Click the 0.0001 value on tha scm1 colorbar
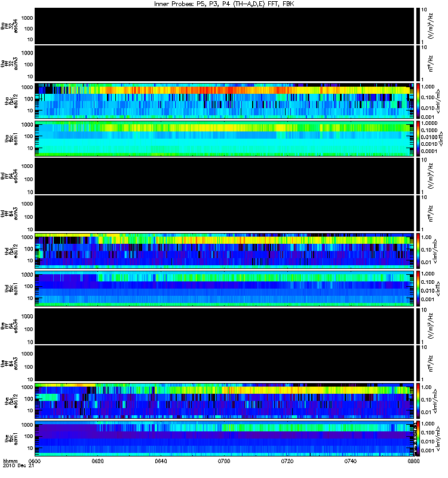This screenshot has width=448, height=478. click(429, 151)
